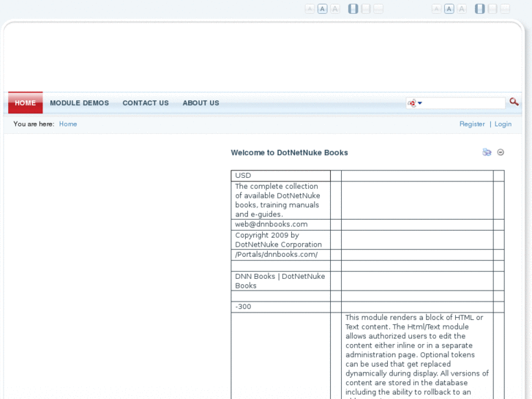
Task: Click the Register link
Action: click(472, 124)
